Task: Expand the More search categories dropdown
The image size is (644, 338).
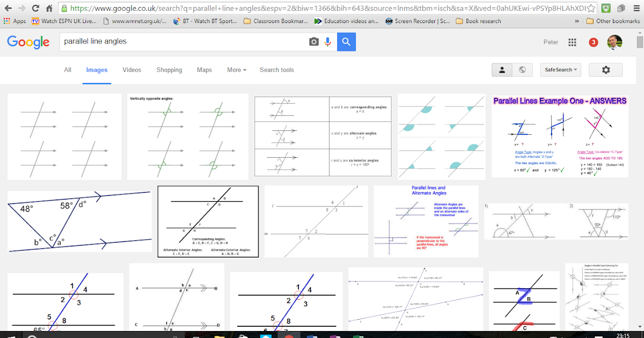Action: [236, 70]
